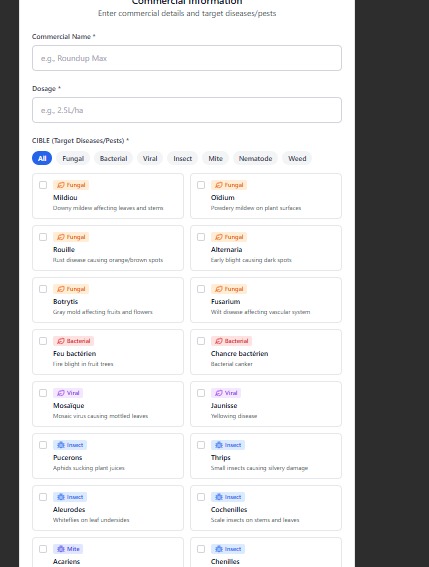
Task: Click the Cochenilles card title
Action: (x=229, y=510)
